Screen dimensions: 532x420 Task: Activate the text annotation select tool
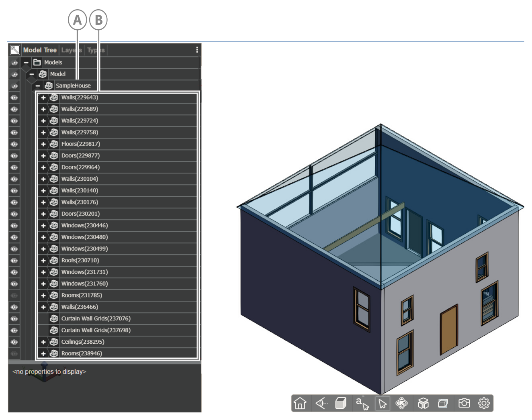point(362,403)
